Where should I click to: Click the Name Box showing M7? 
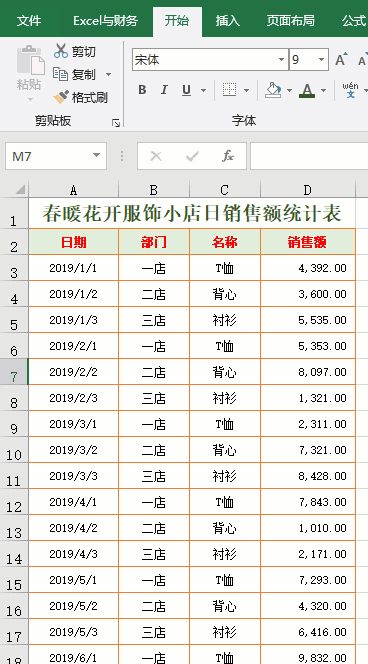click(x=55, y=156)
